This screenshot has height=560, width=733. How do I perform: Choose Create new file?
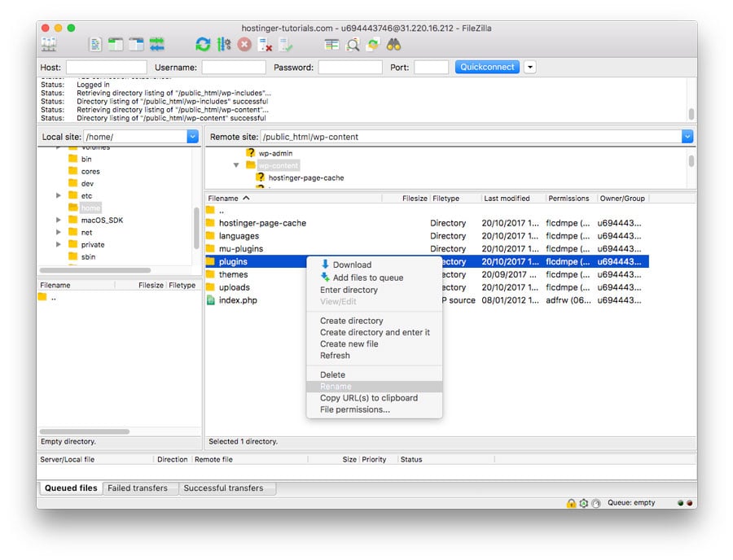375,343
